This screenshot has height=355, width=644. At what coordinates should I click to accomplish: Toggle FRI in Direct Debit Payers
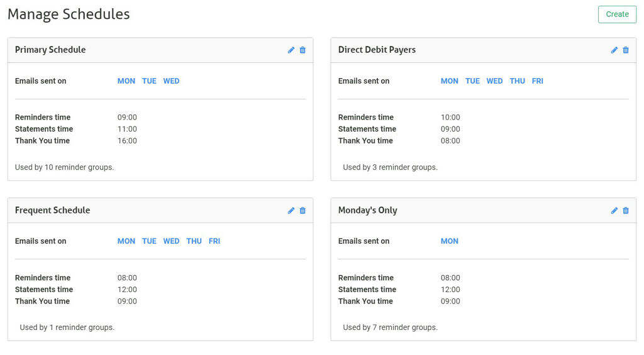click(x=537, y=81)
